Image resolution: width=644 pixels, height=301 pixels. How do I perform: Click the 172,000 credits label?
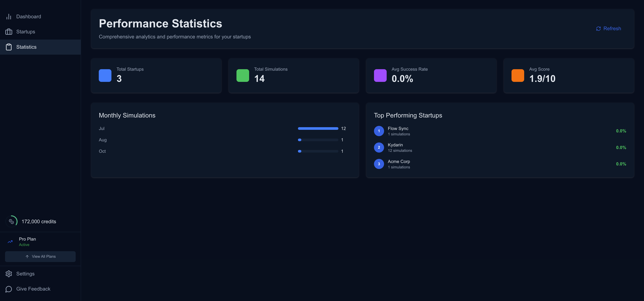coord(39,221)
